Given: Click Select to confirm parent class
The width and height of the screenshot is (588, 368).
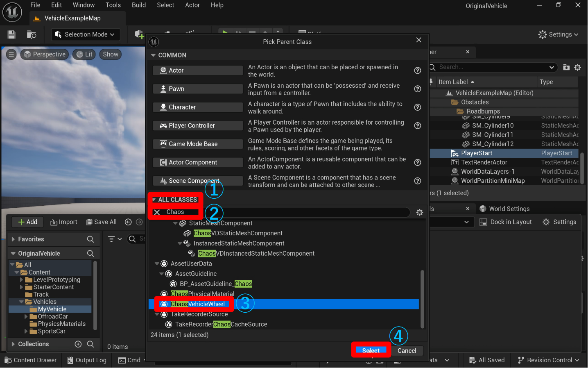Looking at the screenshot, I should click(371, 350).
